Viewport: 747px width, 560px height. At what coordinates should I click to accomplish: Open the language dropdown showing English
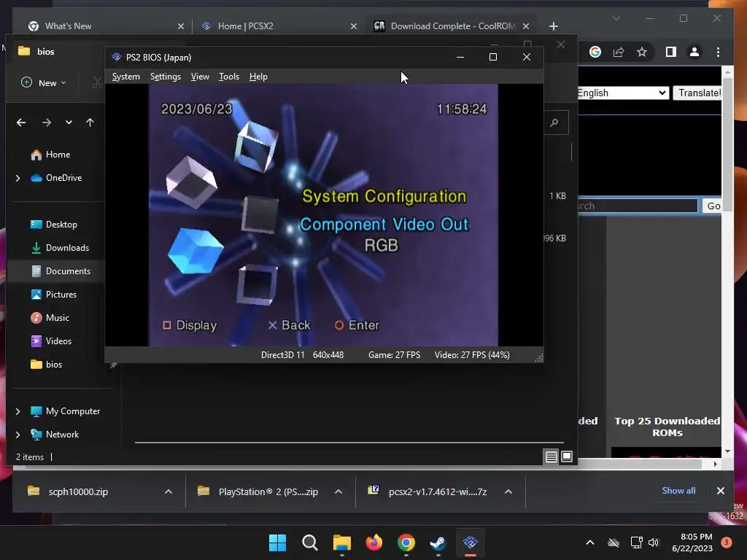click(623, 93)
